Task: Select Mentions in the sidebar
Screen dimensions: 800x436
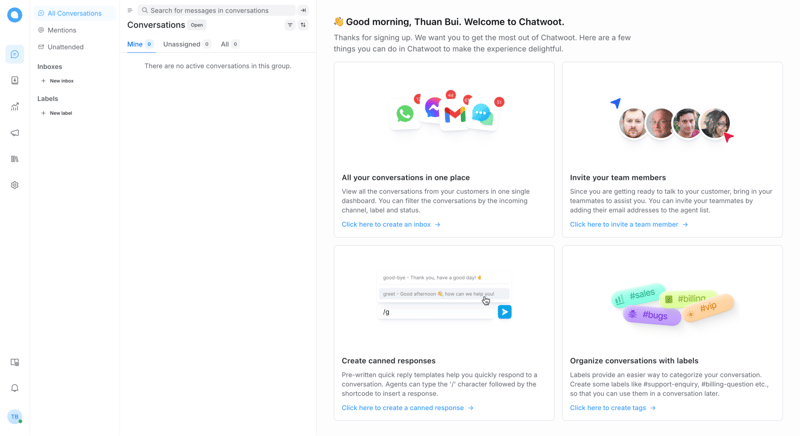Action: (x=62, y=30)
